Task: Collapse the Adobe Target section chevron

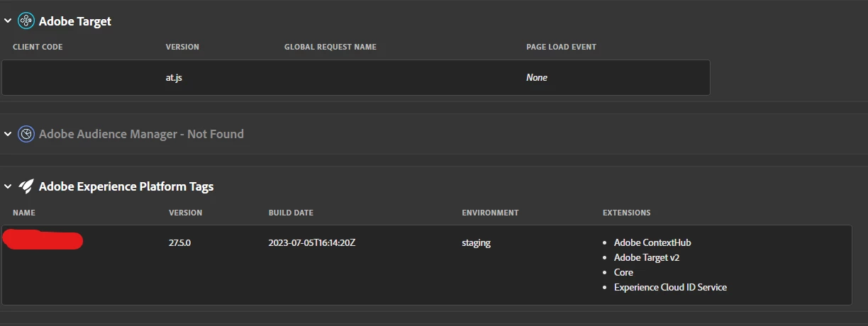Action: tap(8, 21)
